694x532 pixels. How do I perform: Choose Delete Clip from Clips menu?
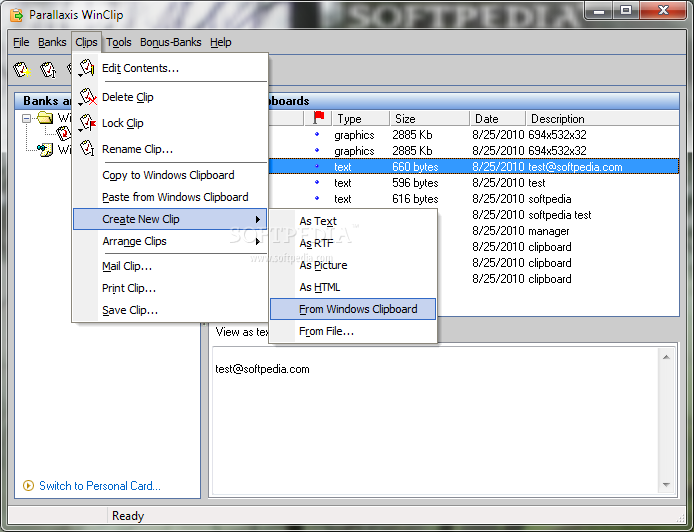[x=170, y=97]
